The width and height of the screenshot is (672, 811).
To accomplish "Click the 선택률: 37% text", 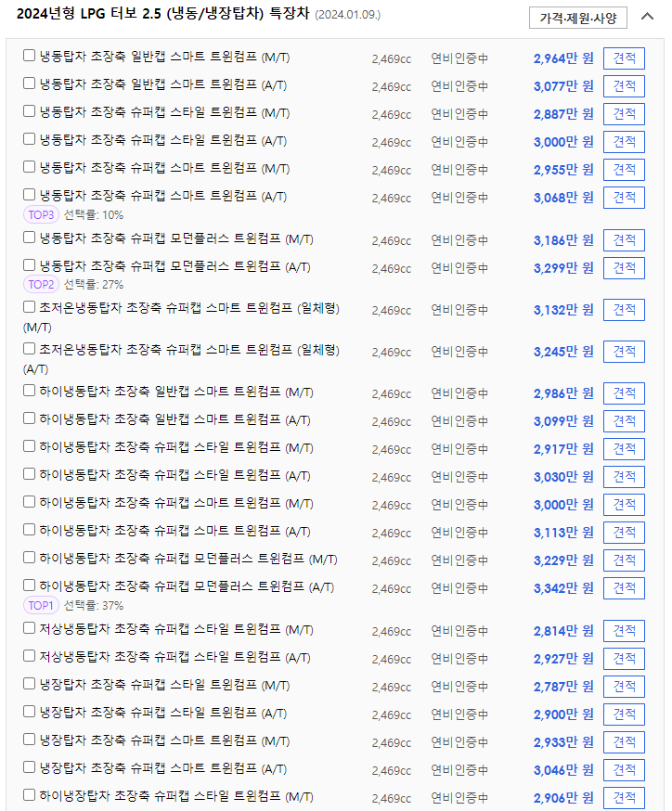I will coord(94,606).
